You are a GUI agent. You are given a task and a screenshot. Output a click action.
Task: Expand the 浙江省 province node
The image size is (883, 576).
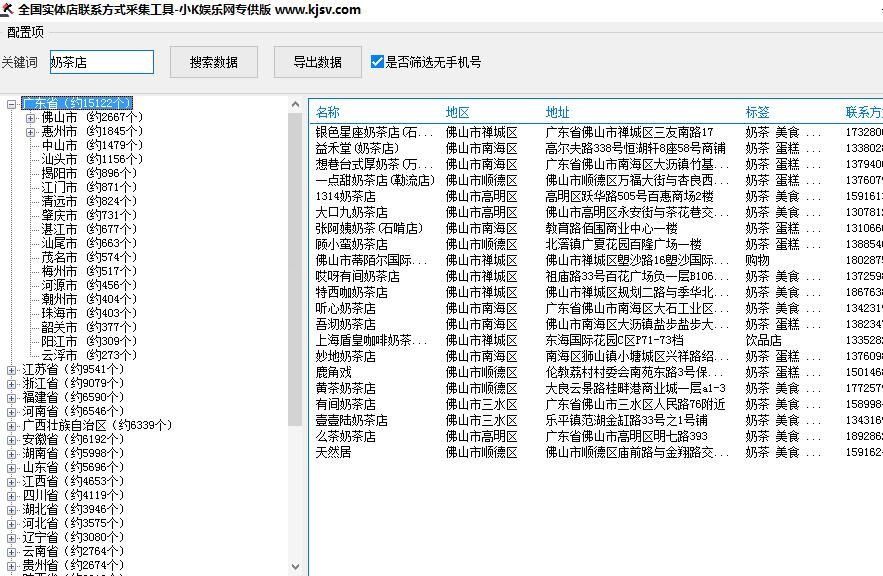(12, 384)
